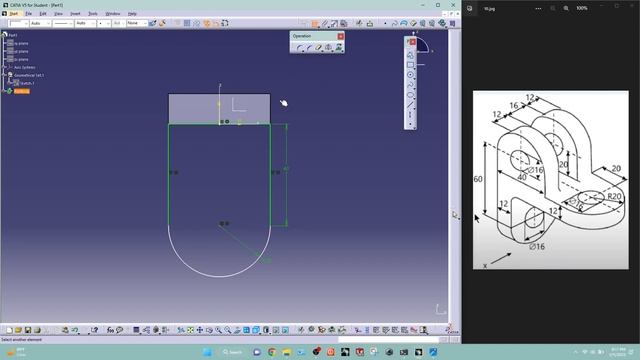Select the Spline sketch tool
The height and width of the screenshot is (360, 640).
point(410,85)
